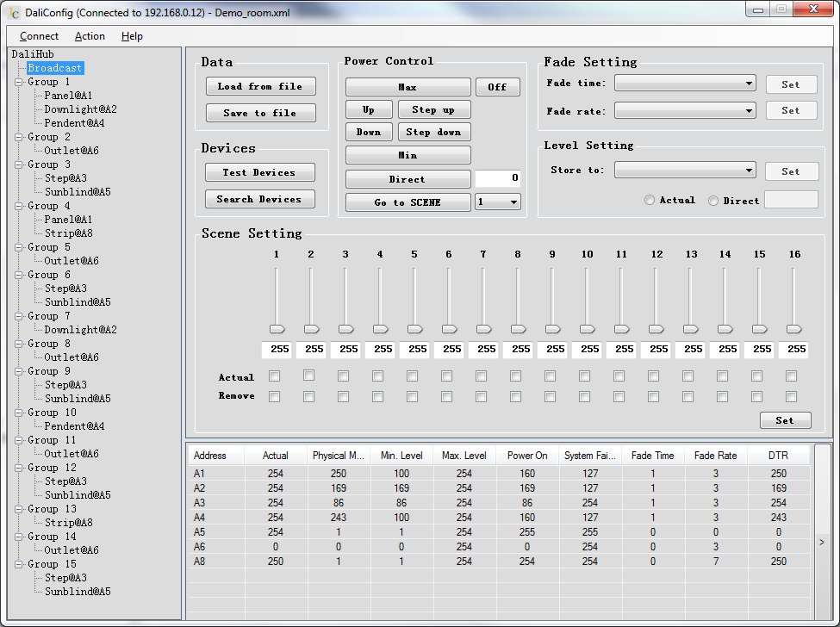Select Panel@A1 under Group 1
The width and height of the screenshot is (840, 627).
tap(68, 96)
